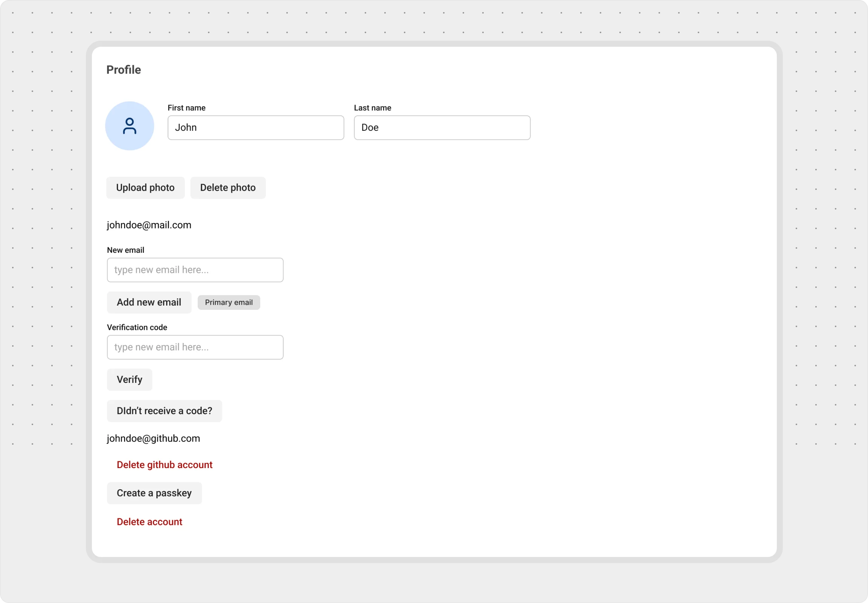Click the red Delete account link
The height and width of the screenshot is (603, 868).
149,522
